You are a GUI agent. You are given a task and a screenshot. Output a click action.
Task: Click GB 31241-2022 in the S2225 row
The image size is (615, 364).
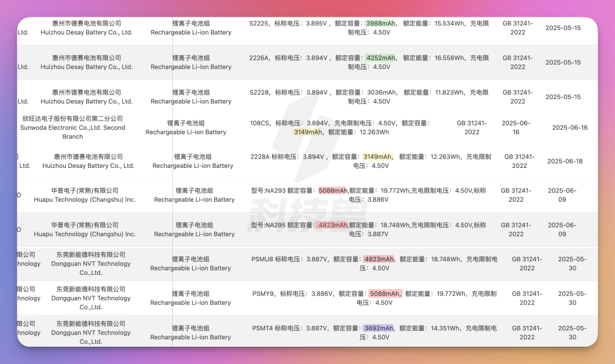(518, 28)
